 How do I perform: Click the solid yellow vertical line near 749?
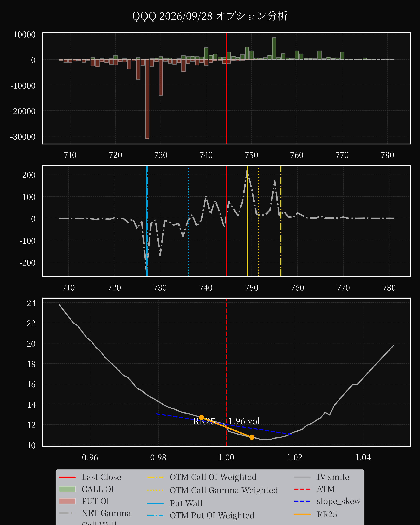(x=247, y=221)
